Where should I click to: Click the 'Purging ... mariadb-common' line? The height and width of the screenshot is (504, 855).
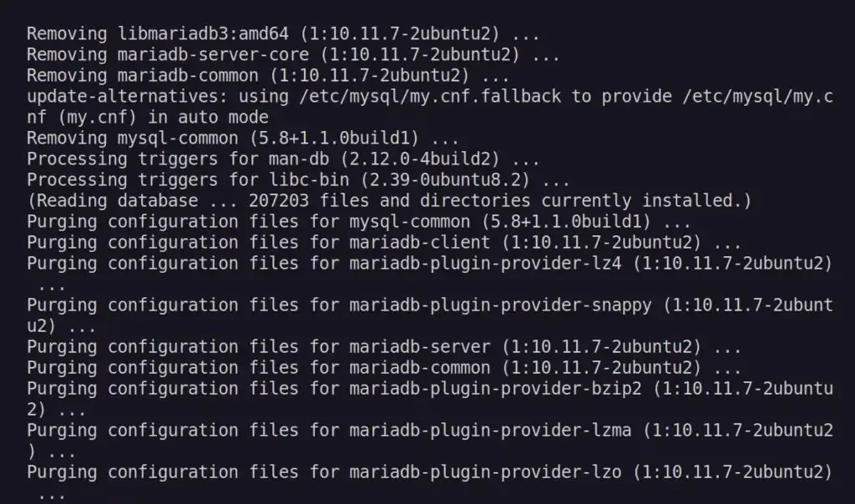click(384, 368)
